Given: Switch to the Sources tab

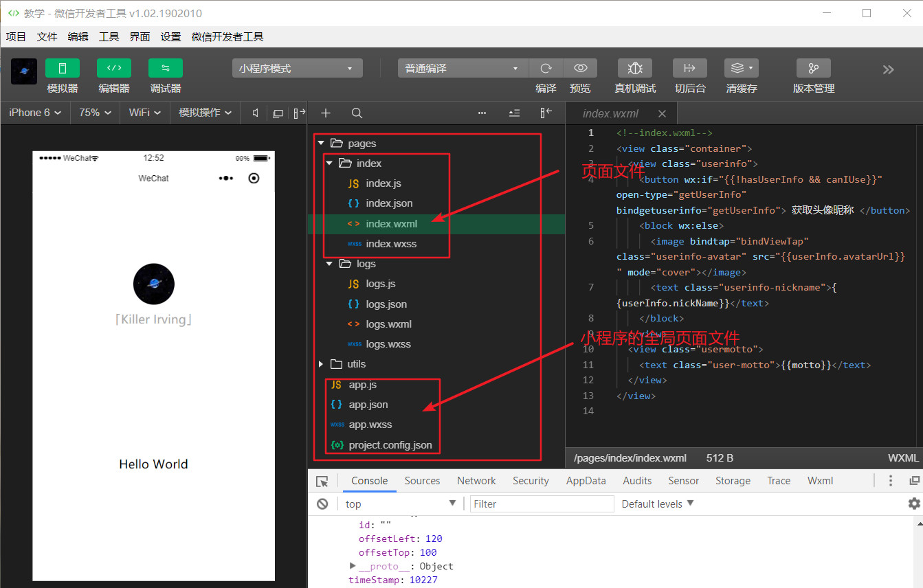Looking at the screenshot, I should pos(422,481).
